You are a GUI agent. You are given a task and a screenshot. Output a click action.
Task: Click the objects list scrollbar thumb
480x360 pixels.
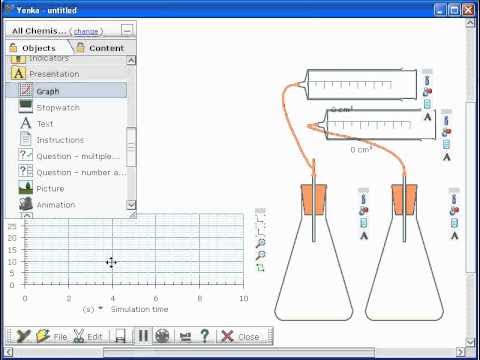pos(131,147)
